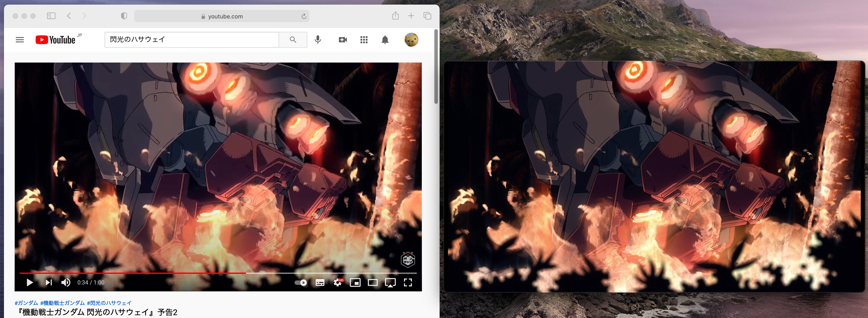Viewport: 868px width, 318px height.
Task: Enter fullscreen mode
Action: coord(408,282)
